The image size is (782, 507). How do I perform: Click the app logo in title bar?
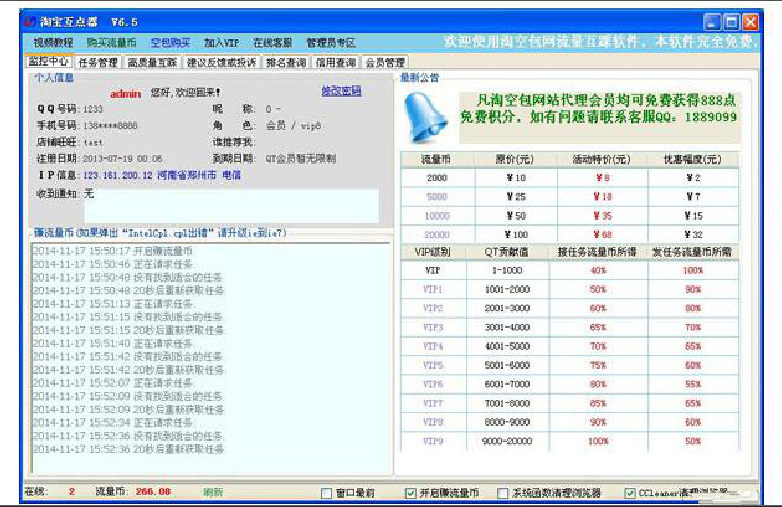31,22
